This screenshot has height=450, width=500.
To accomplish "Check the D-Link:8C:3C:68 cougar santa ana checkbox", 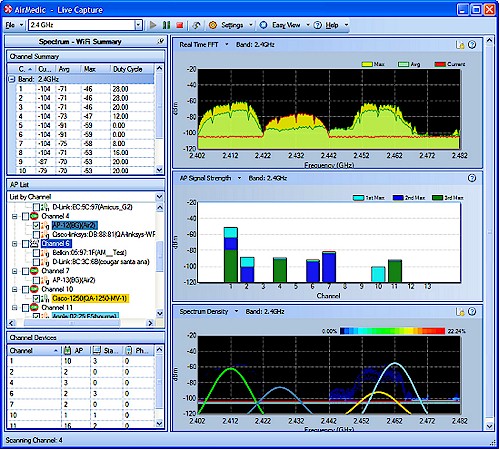I will tap(36, 262).
